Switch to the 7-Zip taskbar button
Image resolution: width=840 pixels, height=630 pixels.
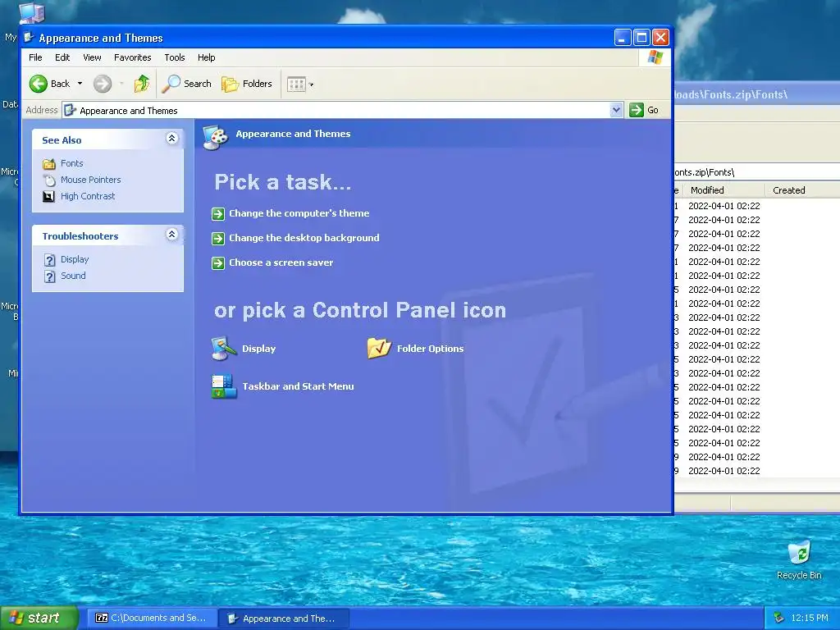tap(152, 619)
